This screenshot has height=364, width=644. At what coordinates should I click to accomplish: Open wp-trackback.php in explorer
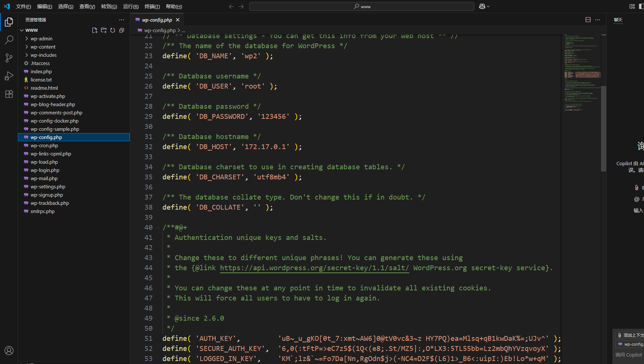pyautogui.click(x=74, y=203)
